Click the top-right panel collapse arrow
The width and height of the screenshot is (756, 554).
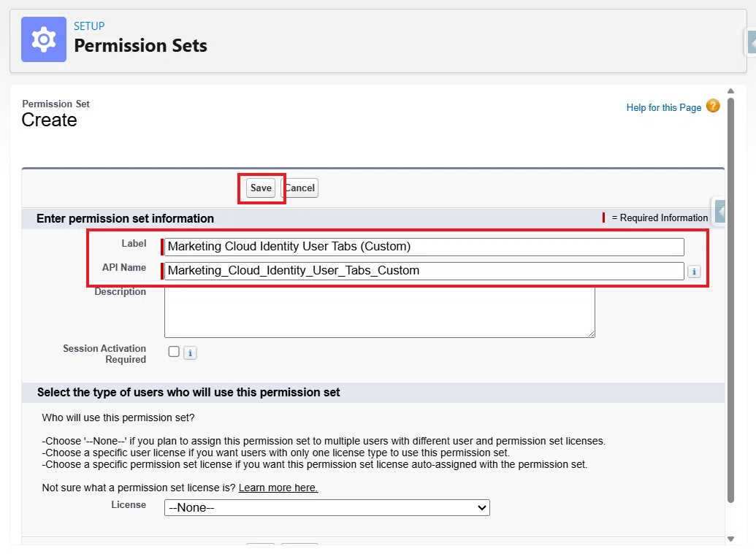[751, 42]
